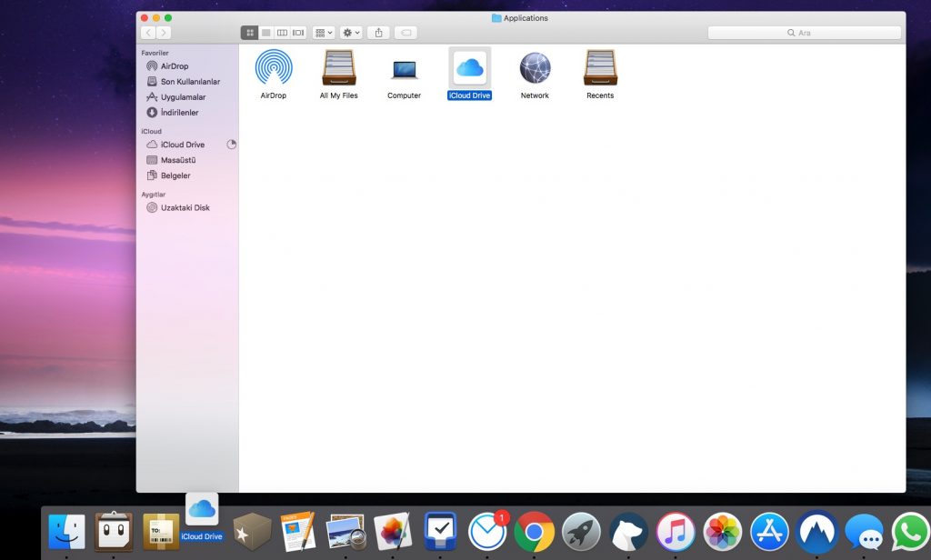Click the Ara search field
Screen dimensions: 931x560
pyautogui.click(x=804, y=33)
